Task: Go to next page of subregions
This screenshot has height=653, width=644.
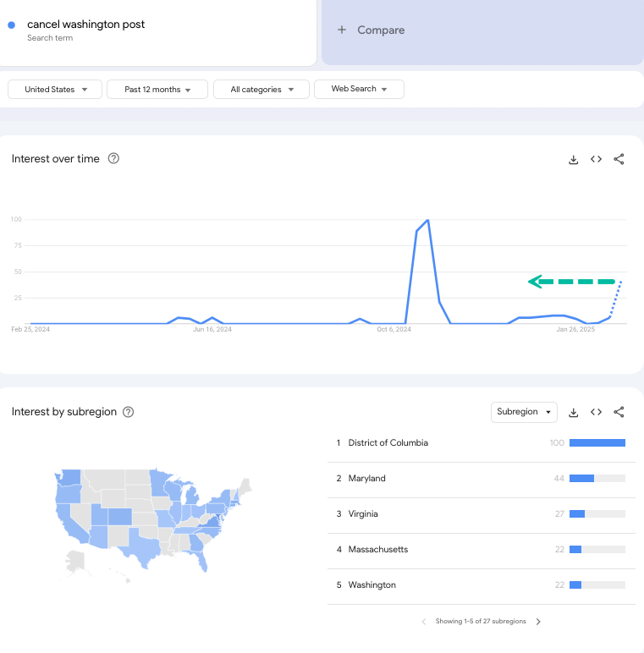Action: click(538, 622)
